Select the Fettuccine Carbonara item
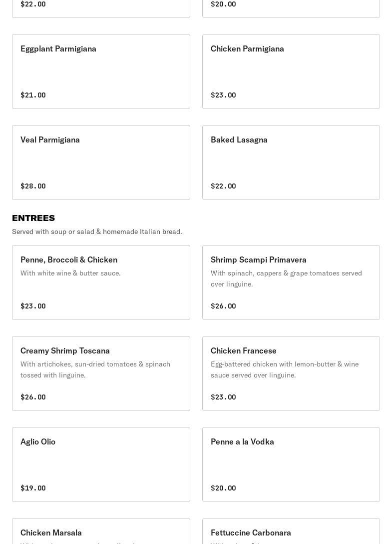The image size is (392, 544). point(291,532)
